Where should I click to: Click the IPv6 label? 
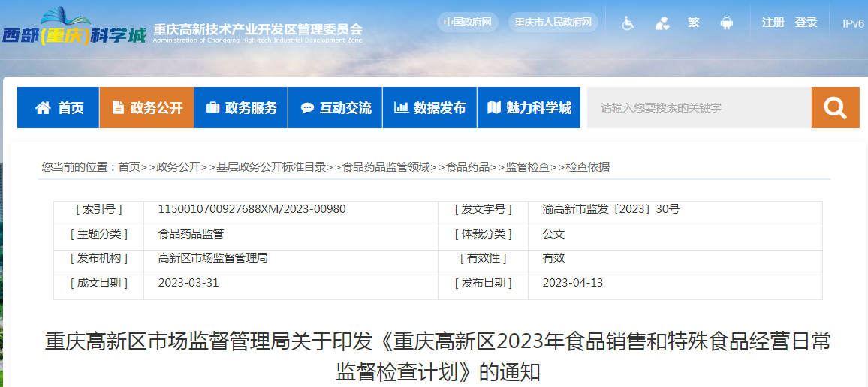tap(853, 24)
